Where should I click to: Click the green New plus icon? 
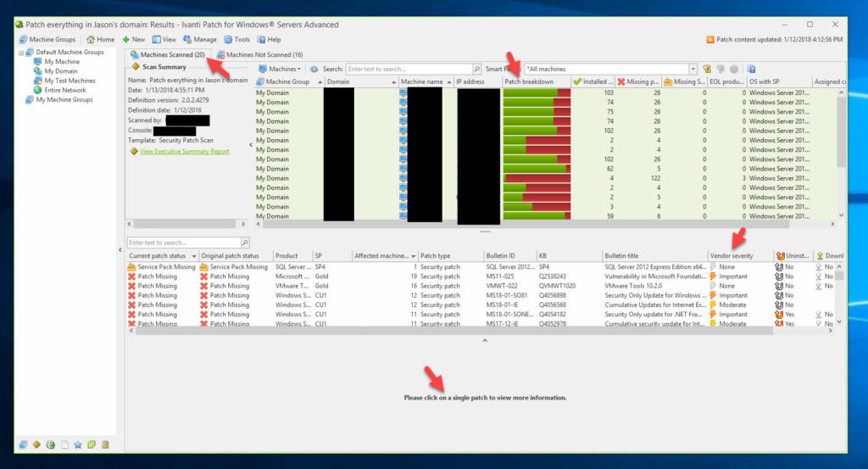coord(126,40)
